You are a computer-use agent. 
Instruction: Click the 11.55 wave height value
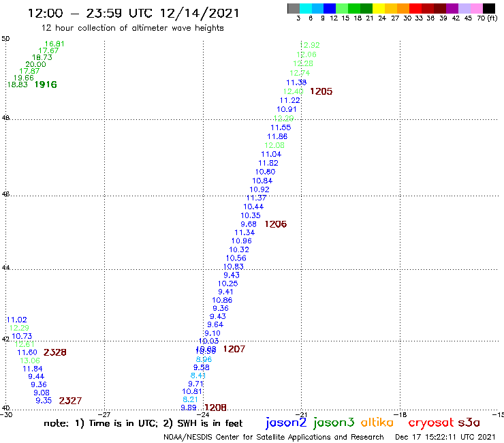(x=281, y=127)
